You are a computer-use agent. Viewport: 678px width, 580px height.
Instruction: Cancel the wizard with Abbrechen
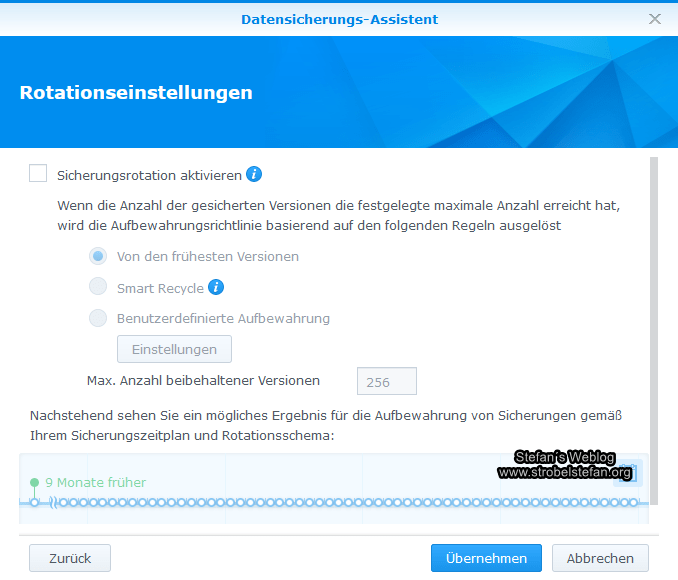(x=600, y=558)
